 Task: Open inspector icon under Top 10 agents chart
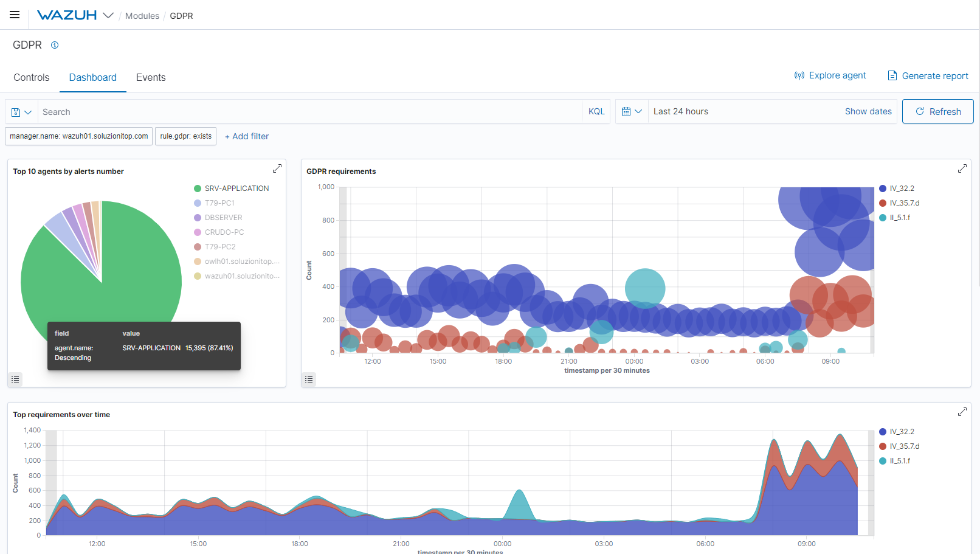point(15,379)
